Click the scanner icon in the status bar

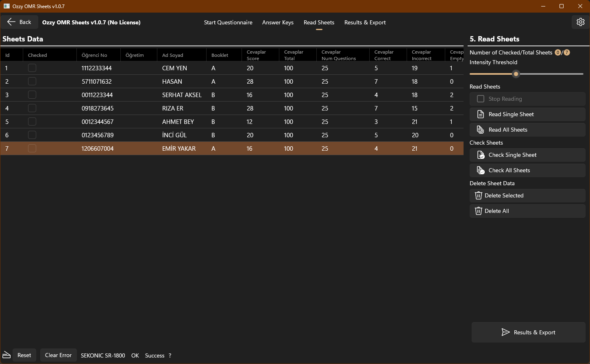tap(6, 355)
